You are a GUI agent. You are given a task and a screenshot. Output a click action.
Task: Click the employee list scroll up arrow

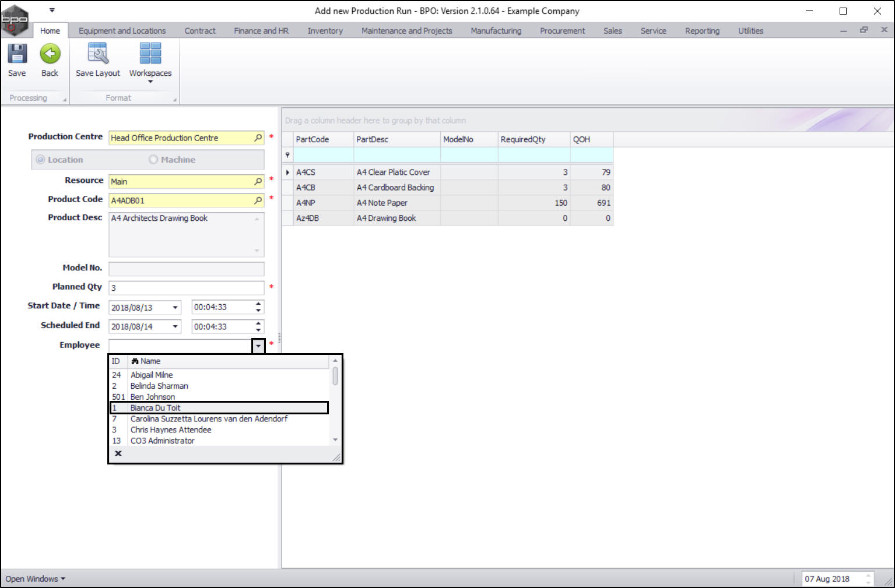(335, 361)
